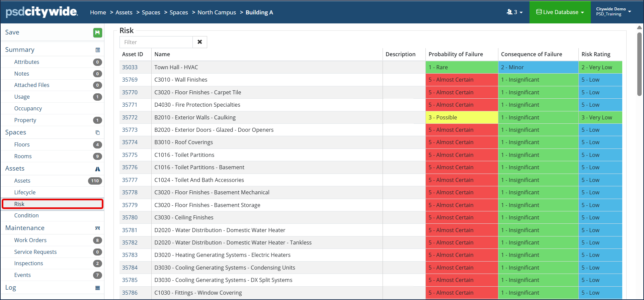Click the Assets section road icon
Image resolution: width=644 pixels, height=300 pixels.
(97, 169)
